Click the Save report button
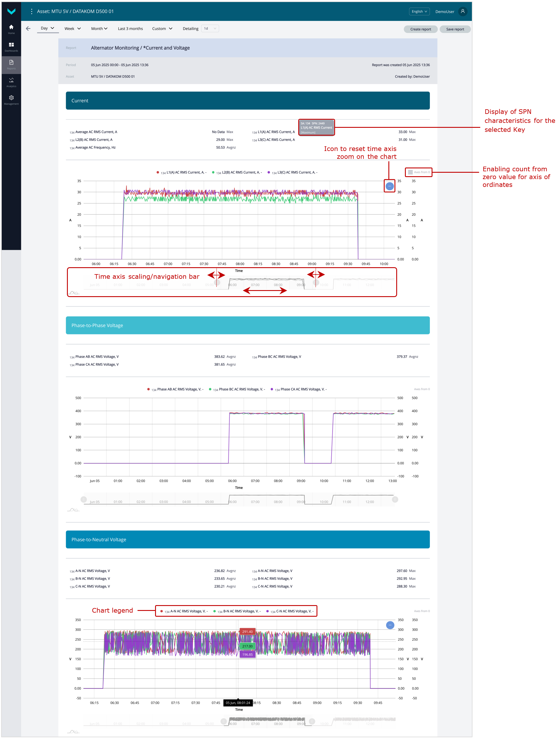The image size is (560, 739). click(x=455, y=29)
